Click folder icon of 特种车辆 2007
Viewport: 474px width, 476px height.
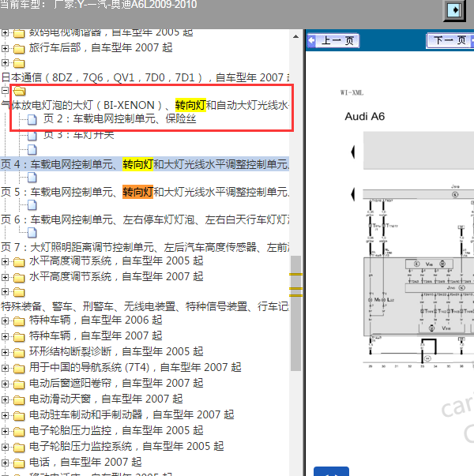pyautogui.click(x=19, y=337)
